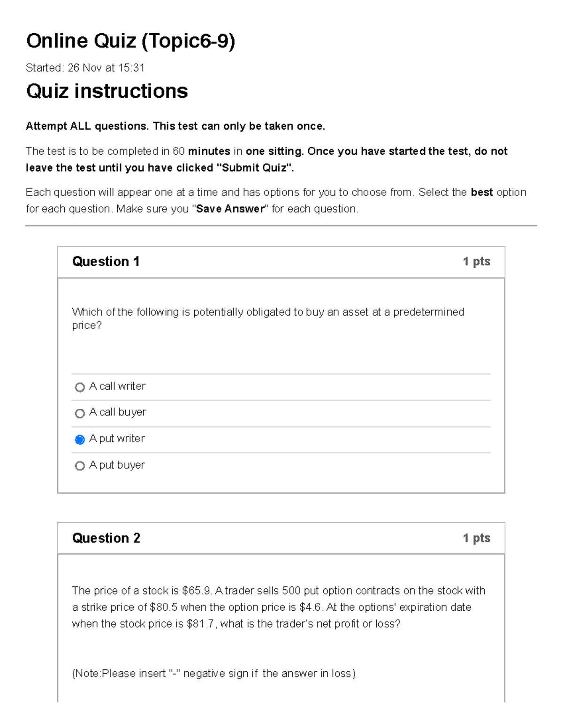Deselect the currently filled put writer option

(x=79, y=439)
